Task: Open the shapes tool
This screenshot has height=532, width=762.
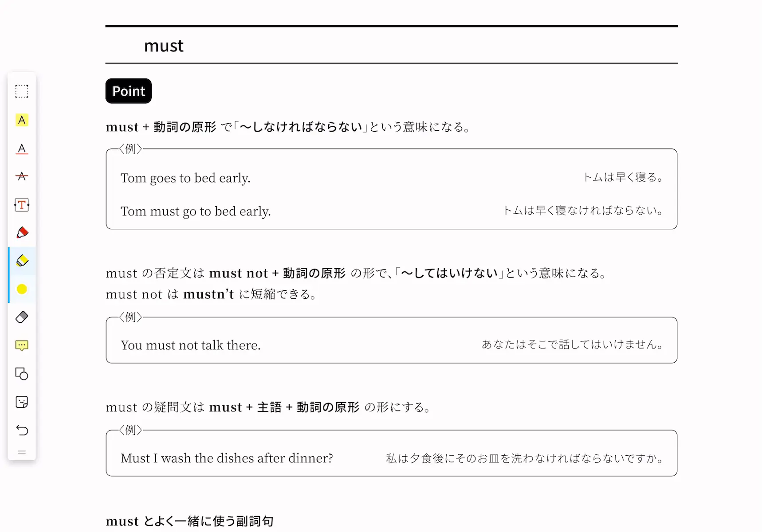Action: coord(22,374)
